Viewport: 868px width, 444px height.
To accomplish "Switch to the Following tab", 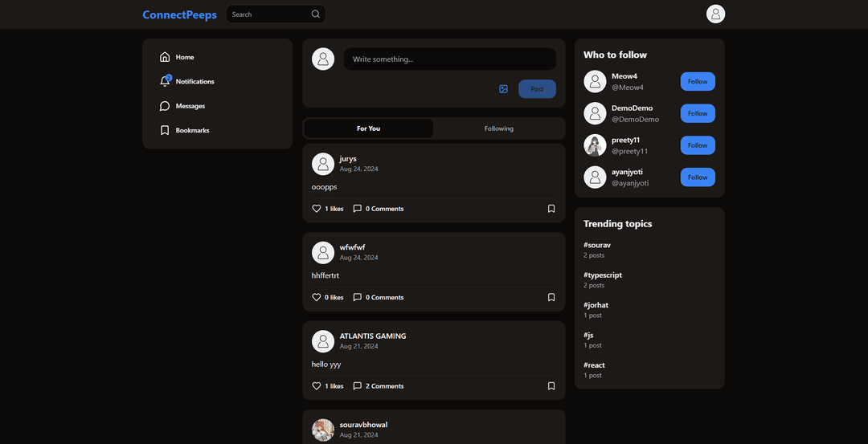I will [498, 128].
